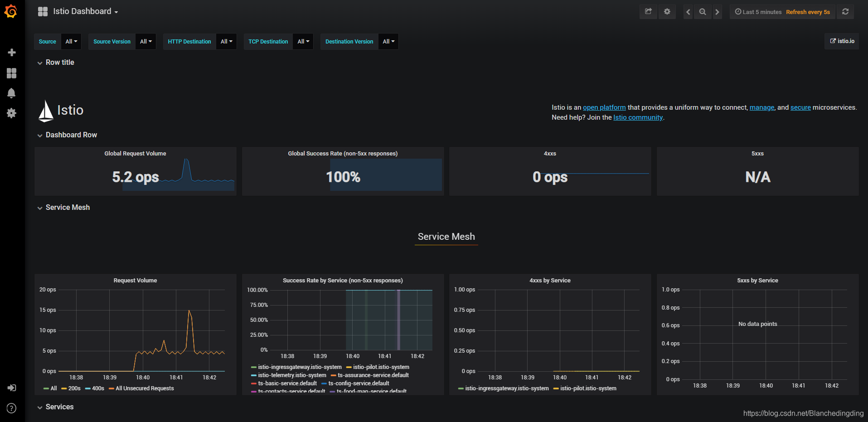
Task: Collapse the Dashboard Row section
Action: 67,135
